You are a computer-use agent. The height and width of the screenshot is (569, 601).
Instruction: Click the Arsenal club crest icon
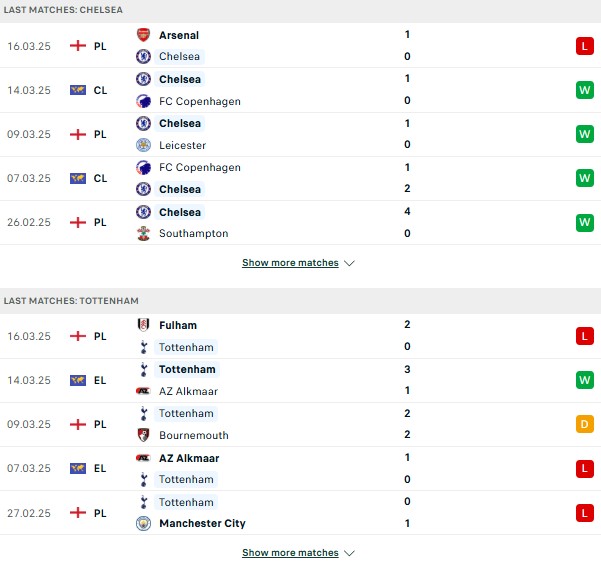[143, 35]
